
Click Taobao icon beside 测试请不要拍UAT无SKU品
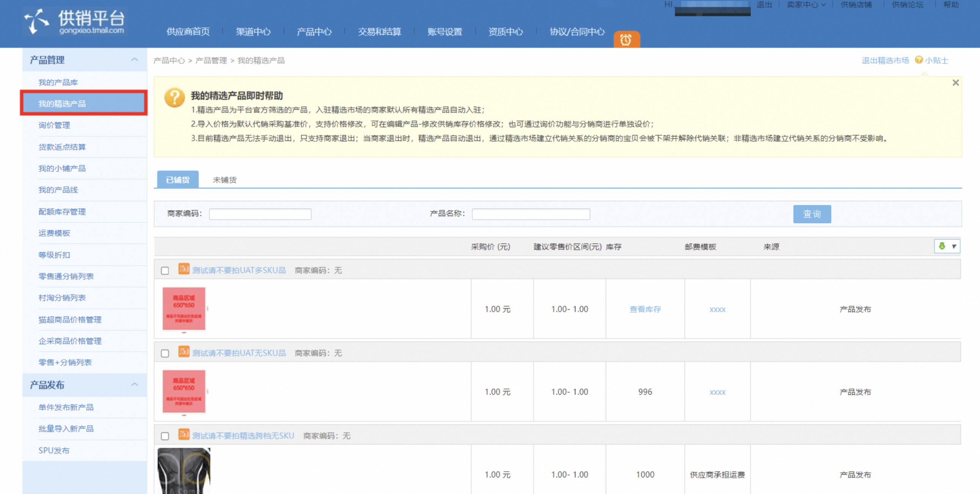click(x=184, y=351)
